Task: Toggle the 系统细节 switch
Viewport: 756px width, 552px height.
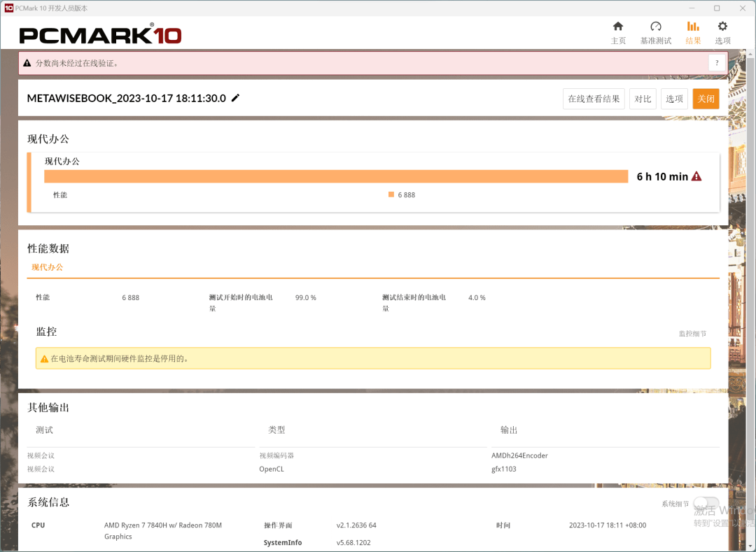Action: [706, 503]
